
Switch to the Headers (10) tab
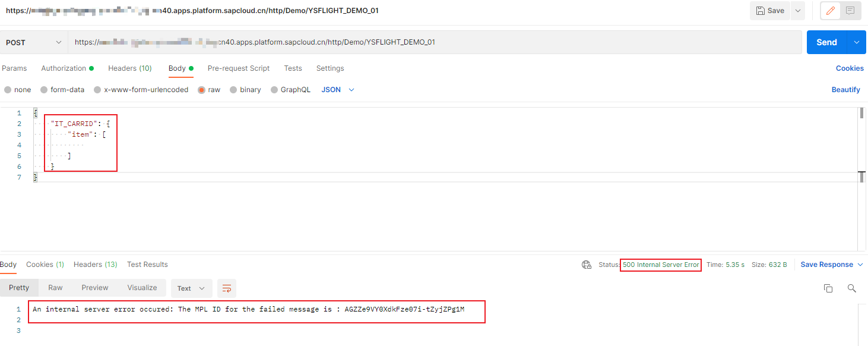click(x=129, y=68)
